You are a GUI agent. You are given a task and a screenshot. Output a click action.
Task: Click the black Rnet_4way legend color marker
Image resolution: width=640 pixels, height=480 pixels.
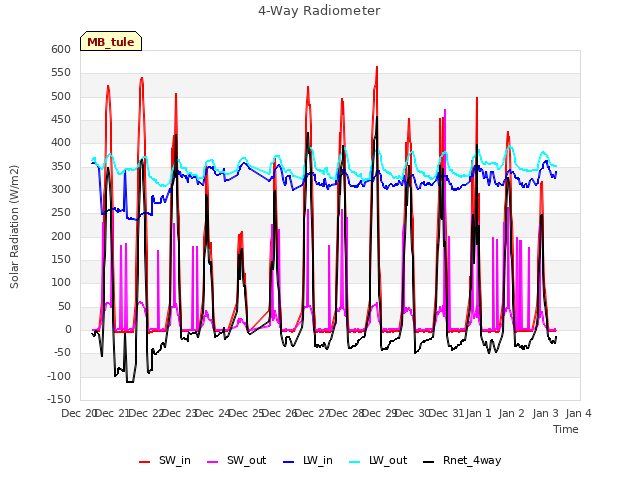tap(429, 462)
